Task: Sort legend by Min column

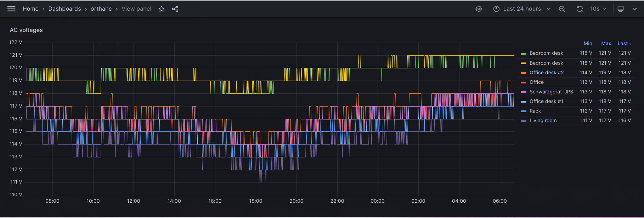Action: coord(588,43)
